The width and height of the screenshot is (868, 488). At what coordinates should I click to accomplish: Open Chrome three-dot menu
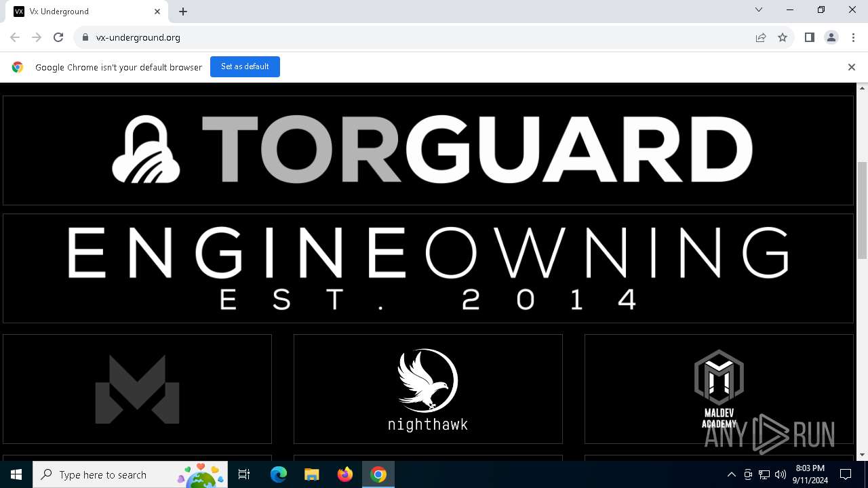pyautogui.click(x=853, y=37)
